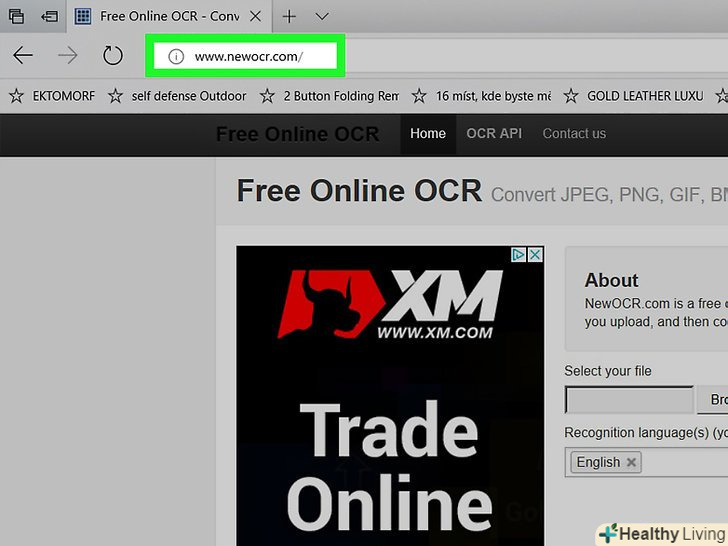Click the About heading text
728x546 pixels.
(611, 280)
